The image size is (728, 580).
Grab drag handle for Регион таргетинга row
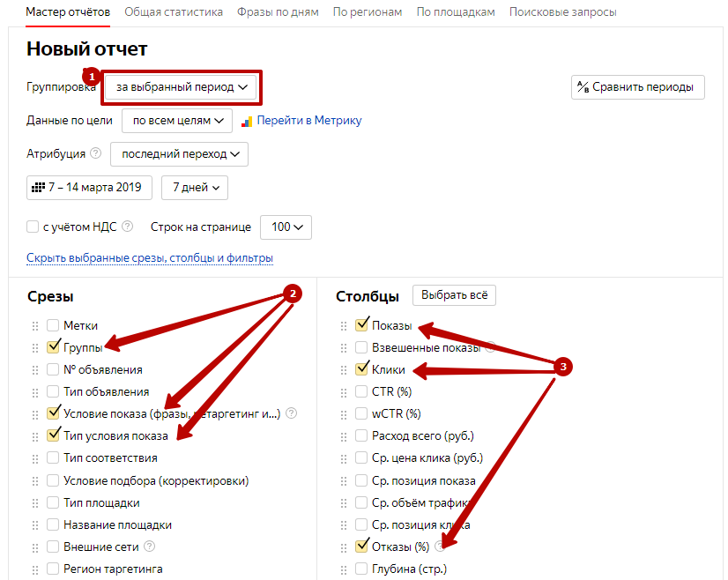point(35,569)
